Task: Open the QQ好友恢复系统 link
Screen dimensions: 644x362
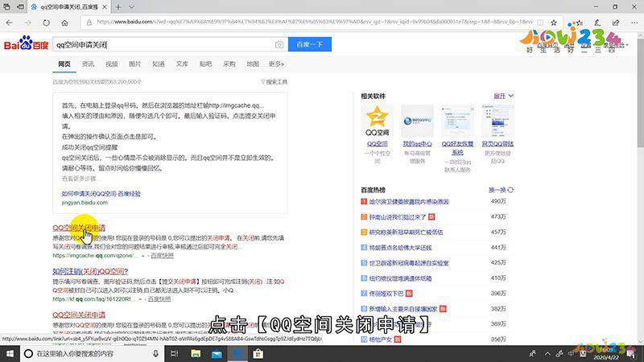Action: click(x=457, y=148)
